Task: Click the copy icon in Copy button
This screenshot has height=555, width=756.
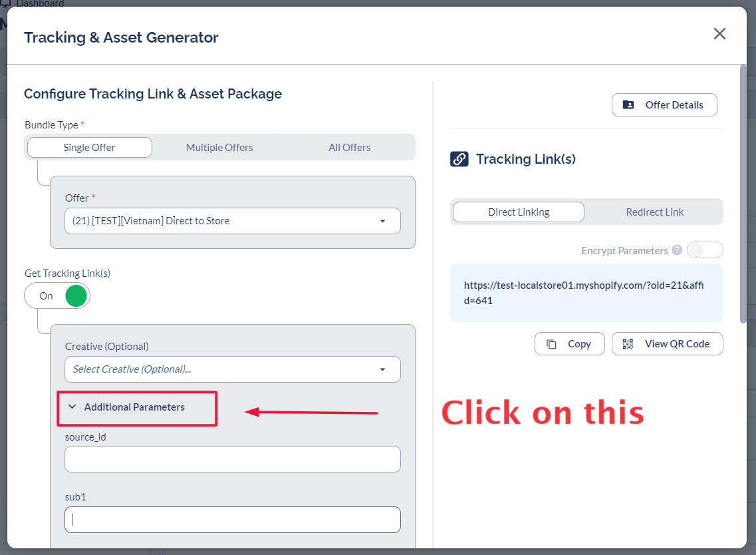Action: tap(551, 344)
